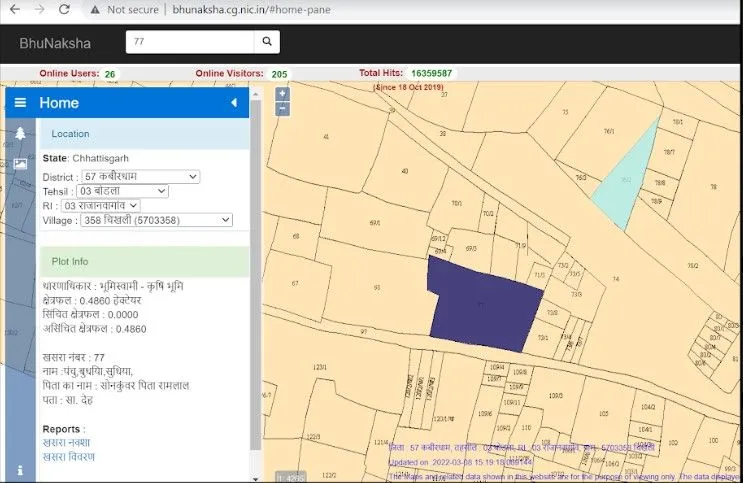Open the image layers sidebar icon
The height and width of the screenshot is (483, 743).
point(20,163)
